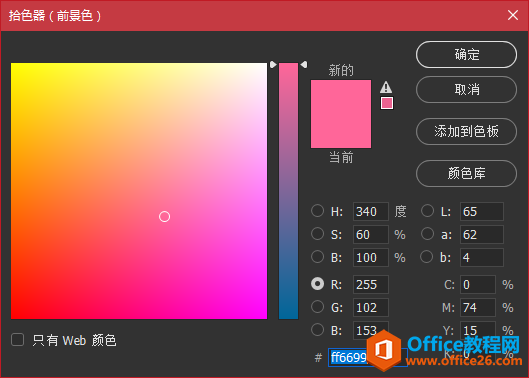Click the small in-gamut color swatch below the warning

387,103
